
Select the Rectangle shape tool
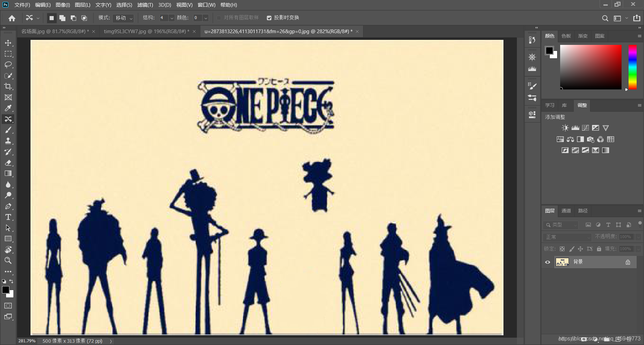[x=8, y=239]
